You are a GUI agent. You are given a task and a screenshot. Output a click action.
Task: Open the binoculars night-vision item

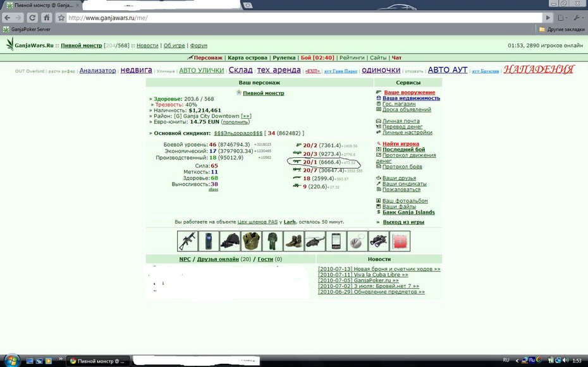(x=379, y=241)
